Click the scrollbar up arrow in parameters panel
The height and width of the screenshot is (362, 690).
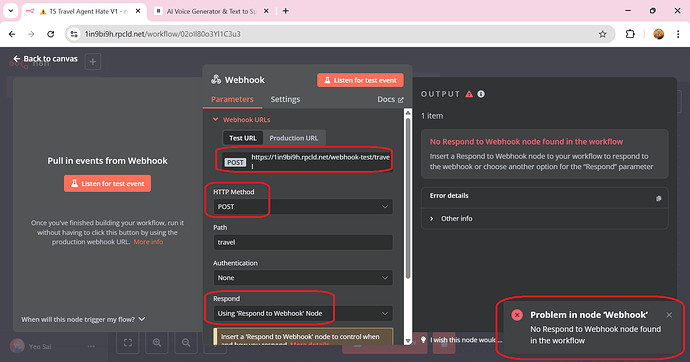[408, 113]
